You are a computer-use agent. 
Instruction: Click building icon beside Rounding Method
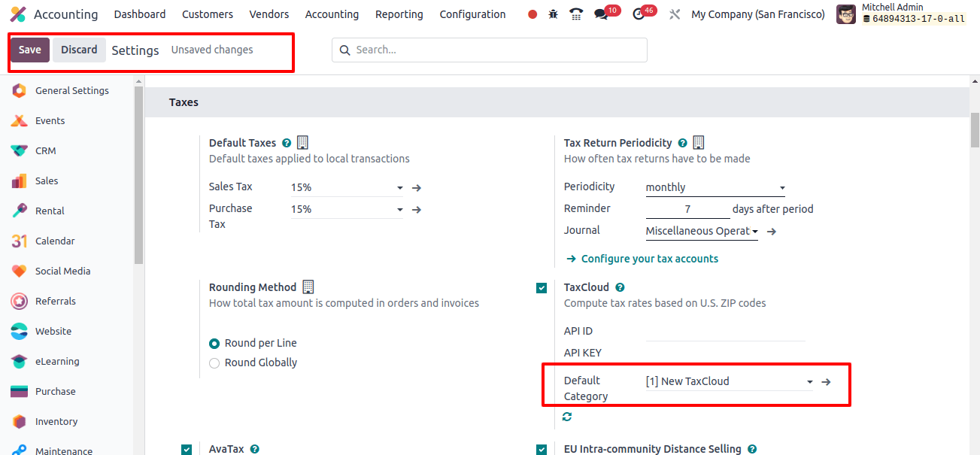click(x=308, y=287)
